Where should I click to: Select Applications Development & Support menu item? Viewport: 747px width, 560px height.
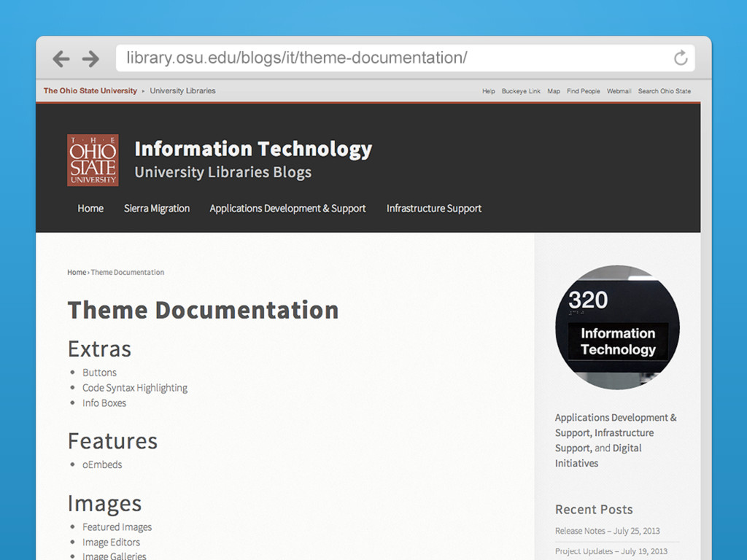click(287, 209)
